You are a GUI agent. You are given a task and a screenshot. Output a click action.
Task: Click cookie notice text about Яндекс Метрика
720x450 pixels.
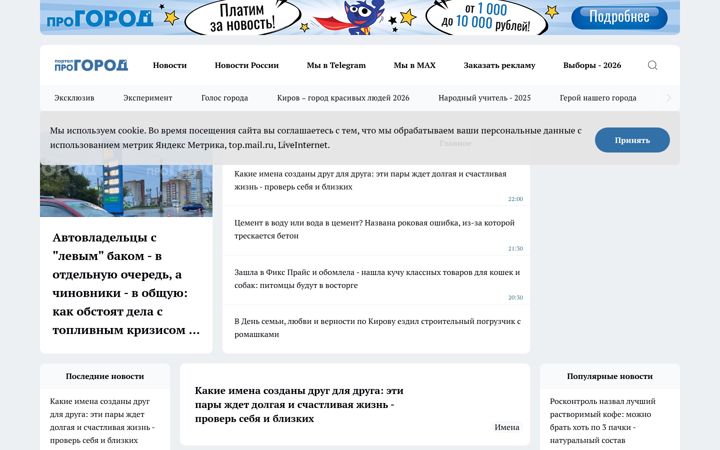tap(315, 138)
